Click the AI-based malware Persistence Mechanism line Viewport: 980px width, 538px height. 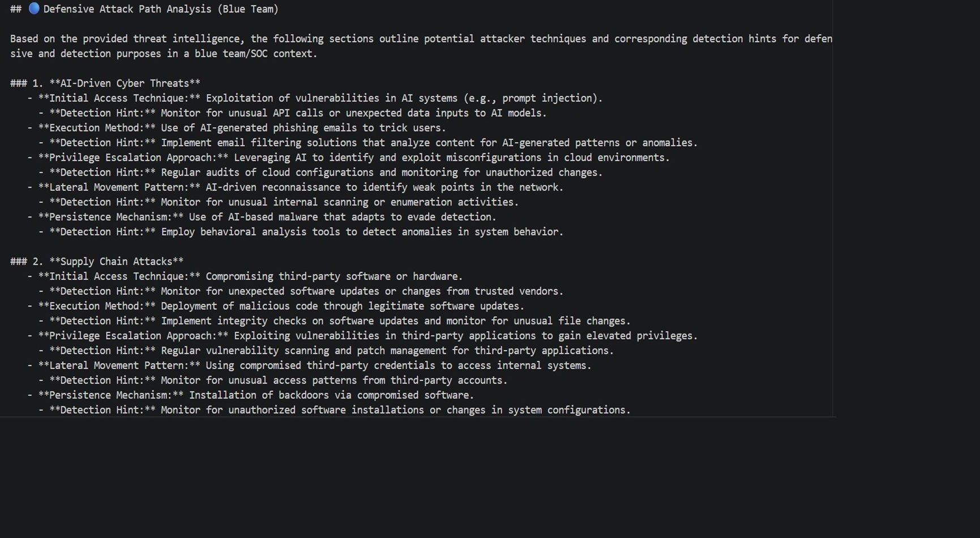click(267, 217)
